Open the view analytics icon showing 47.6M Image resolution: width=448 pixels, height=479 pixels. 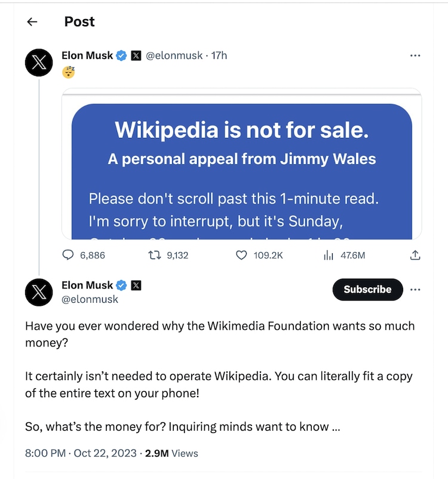click(328, 255)
